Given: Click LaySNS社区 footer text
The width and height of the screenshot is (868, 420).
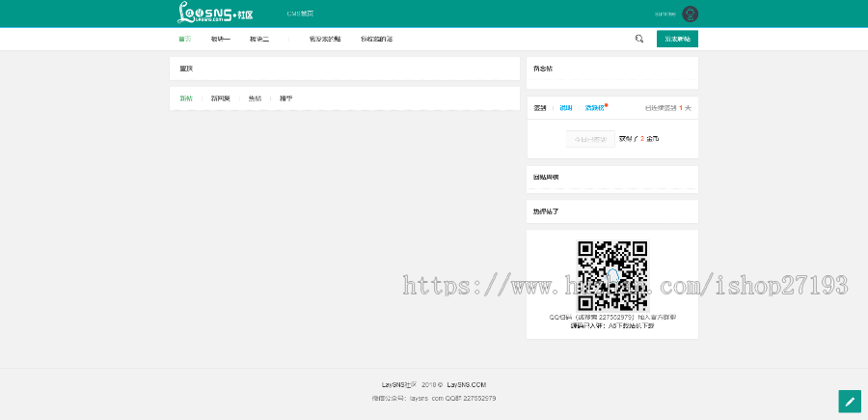Looking at the screenshot, I should tap(399, 384).
